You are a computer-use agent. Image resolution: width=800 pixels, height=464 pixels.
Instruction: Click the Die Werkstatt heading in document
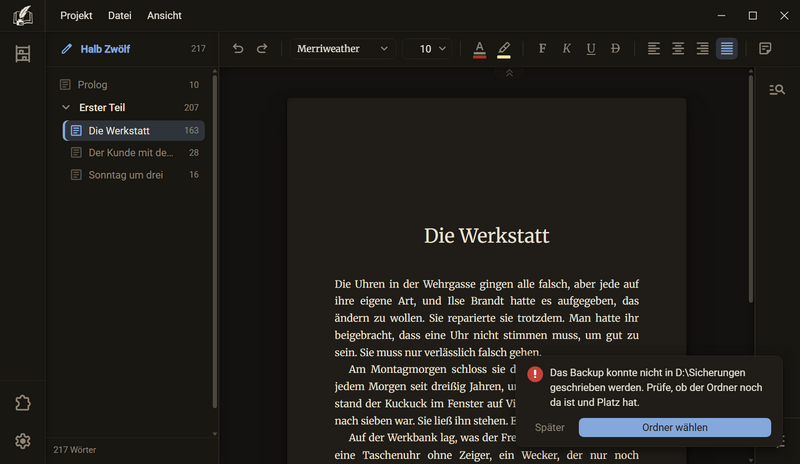487,236
